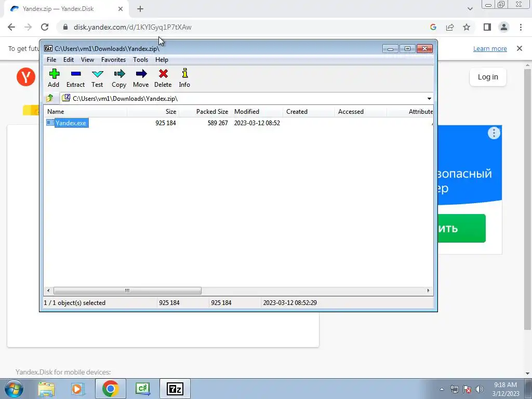Viewport: 532px width, 399px height.
Task: Open ad options three-dot button
Action: 494,132
